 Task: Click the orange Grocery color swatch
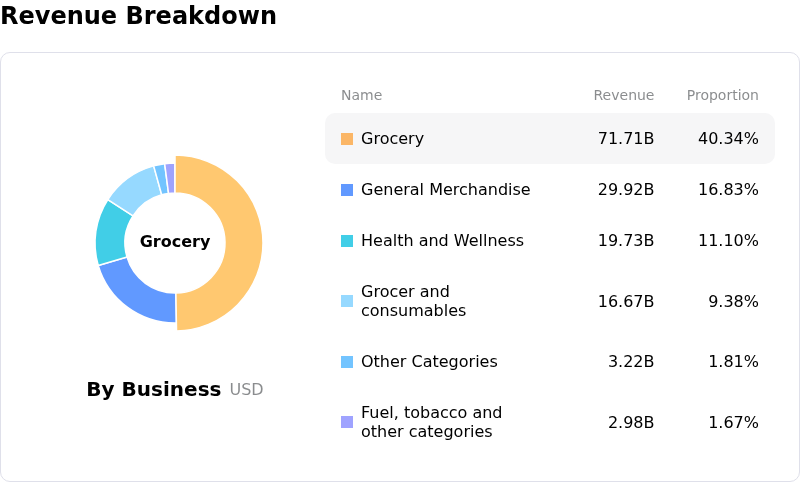coord(347,139)
